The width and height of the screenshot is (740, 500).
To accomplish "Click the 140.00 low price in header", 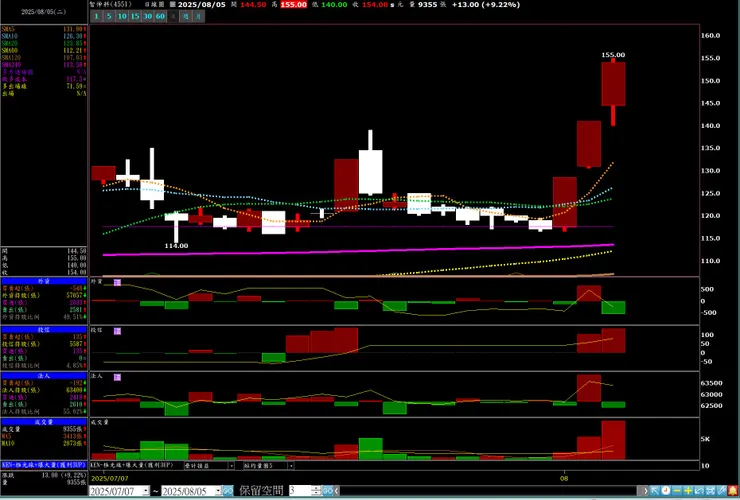I will tap(334, 5).
